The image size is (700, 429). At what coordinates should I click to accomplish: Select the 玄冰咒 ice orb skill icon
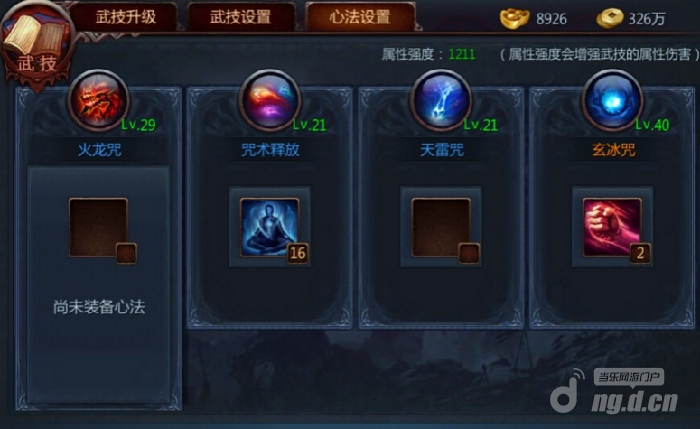coord(612,101)
